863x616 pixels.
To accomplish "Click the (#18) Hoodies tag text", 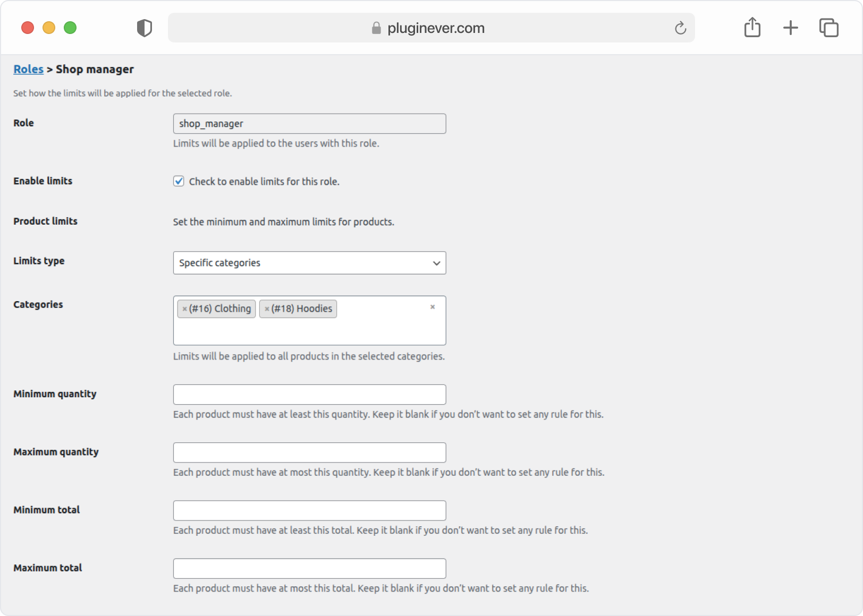I will (x=302, y=309).
